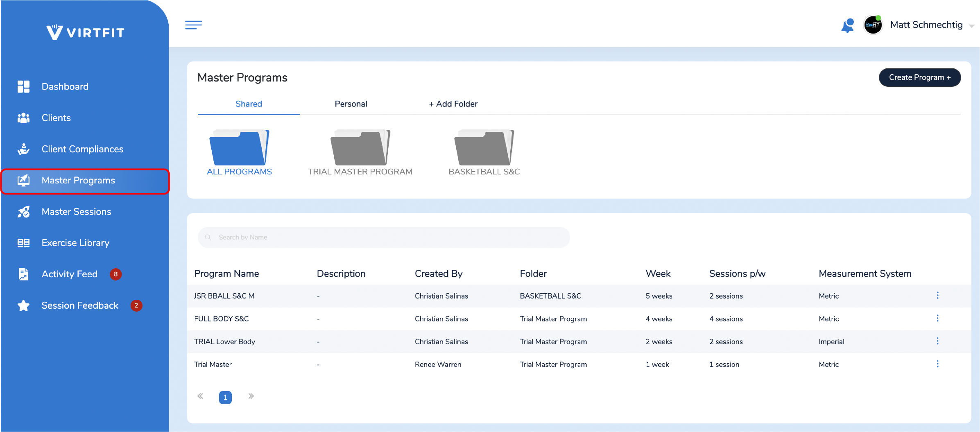Click the Master Sessions icon
This screenshot has width=980, height=432.
tap(23, 212)
